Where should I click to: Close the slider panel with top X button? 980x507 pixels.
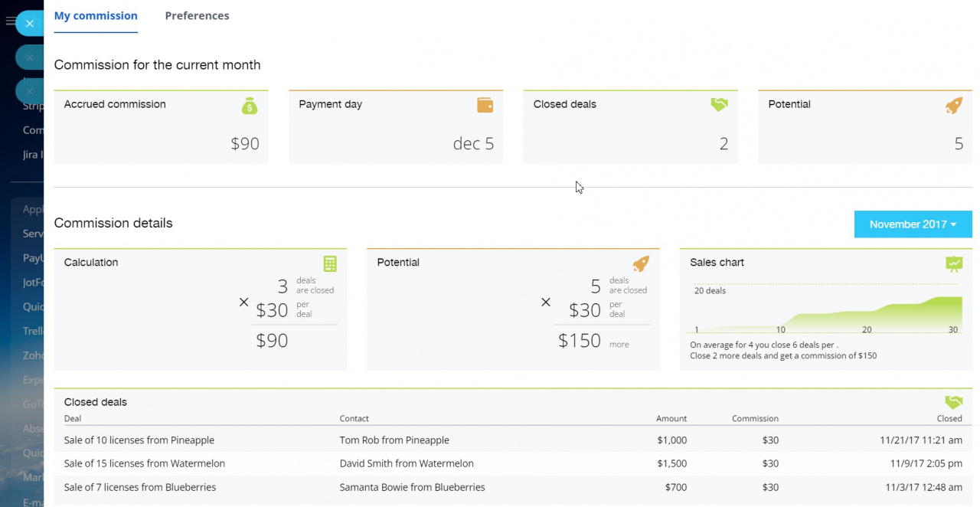[x=29, y=23]
